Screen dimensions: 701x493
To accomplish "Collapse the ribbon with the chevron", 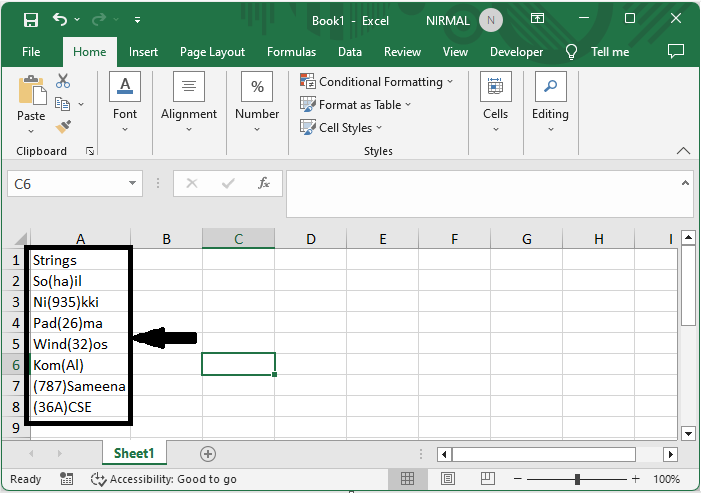I will pyautogui.click(x=683, y=151).
